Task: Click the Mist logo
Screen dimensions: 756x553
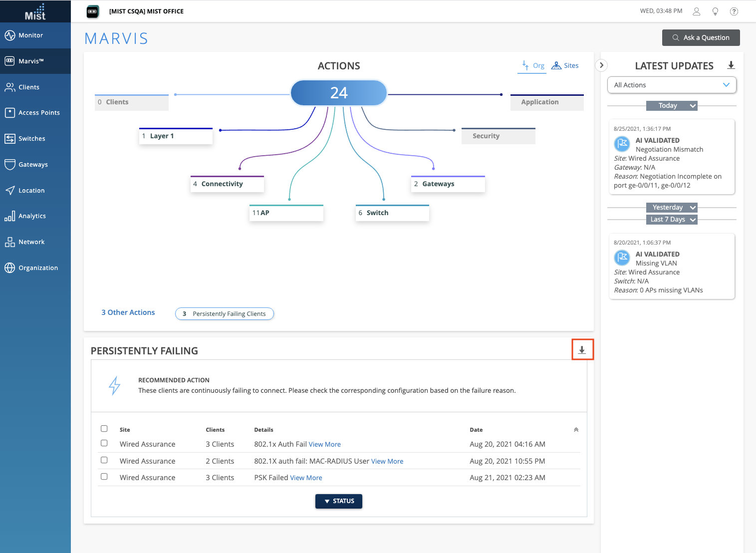Action: click(35, 11)
